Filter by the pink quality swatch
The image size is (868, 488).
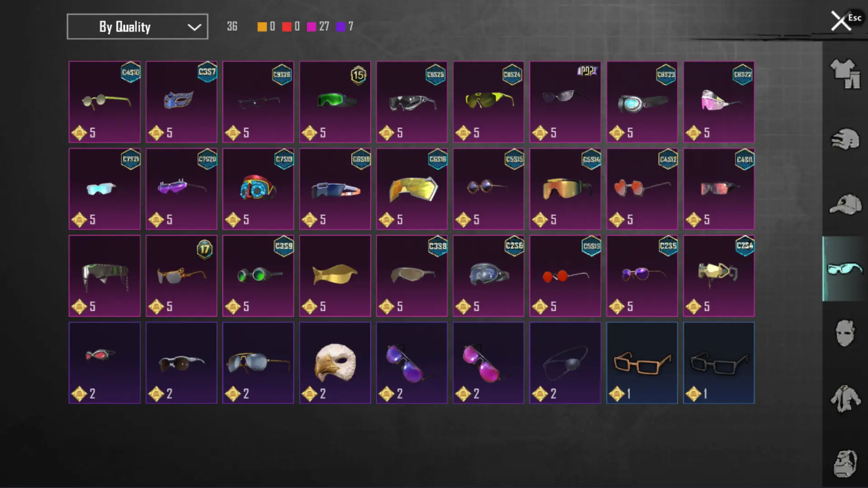pos(311,27)
